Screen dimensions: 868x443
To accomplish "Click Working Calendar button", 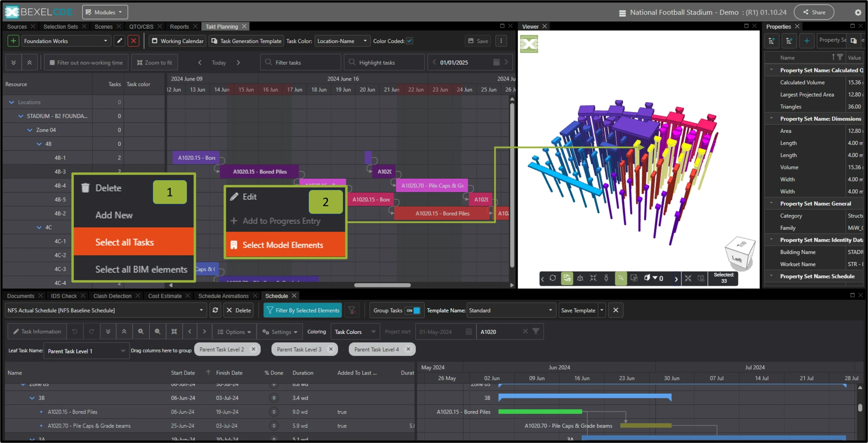I will click(x=178, y=41).
